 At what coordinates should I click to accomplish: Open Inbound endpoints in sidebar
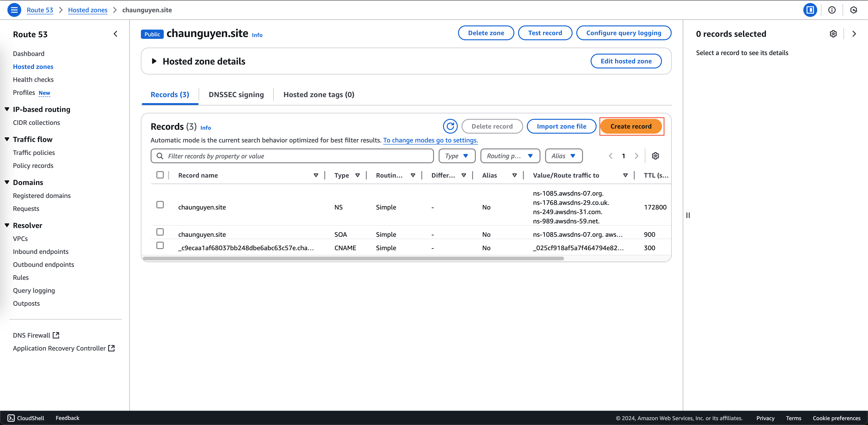40,252
